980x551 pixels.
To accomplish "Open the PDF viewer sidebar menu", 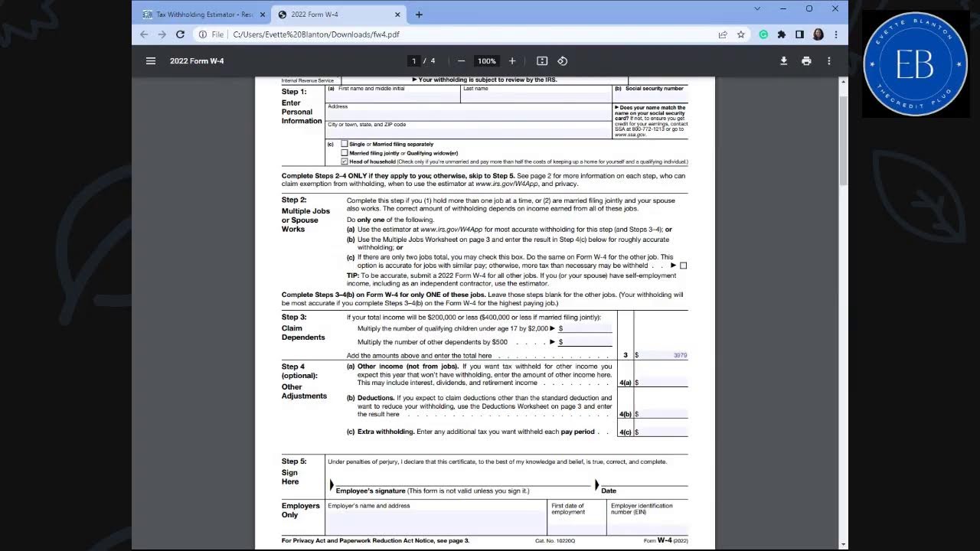I will 151,61.
